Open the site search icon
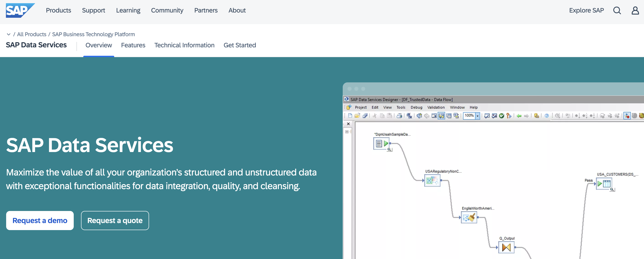Viewport: 644px width, 259px height. pos(617,10)
